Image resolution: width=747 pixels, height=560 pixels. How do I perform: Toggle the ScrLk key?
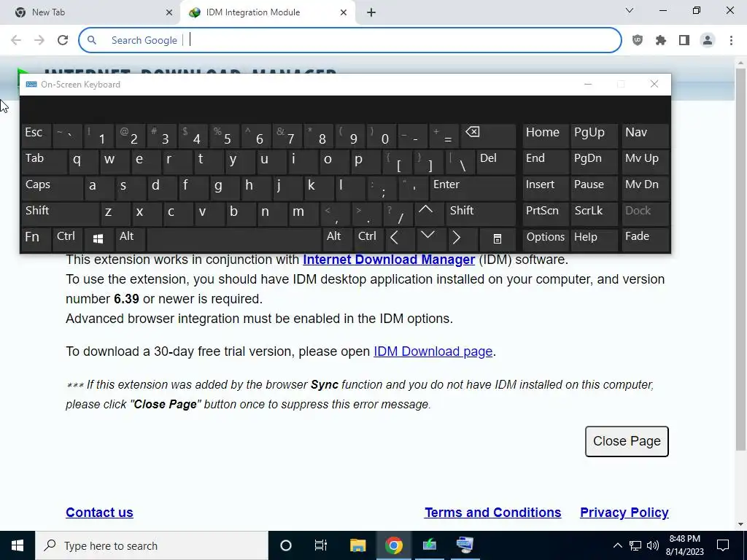(594, 213)
